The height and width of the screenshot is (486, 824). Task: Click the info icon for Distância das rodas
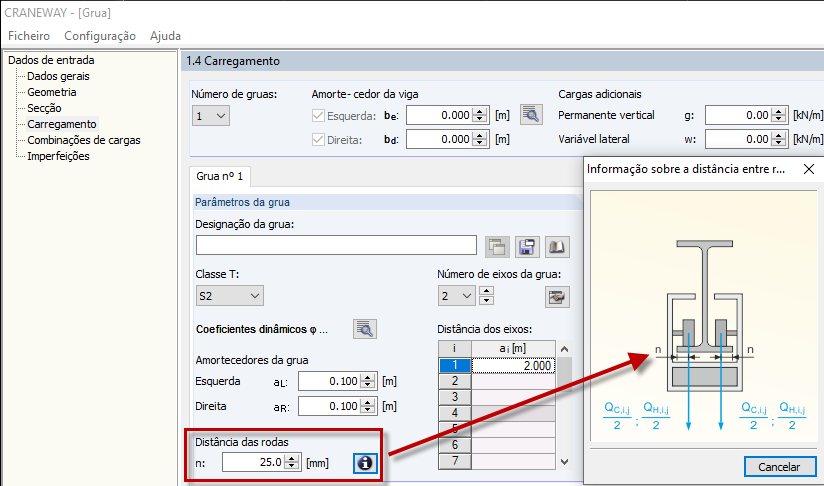tap(365, 463)
